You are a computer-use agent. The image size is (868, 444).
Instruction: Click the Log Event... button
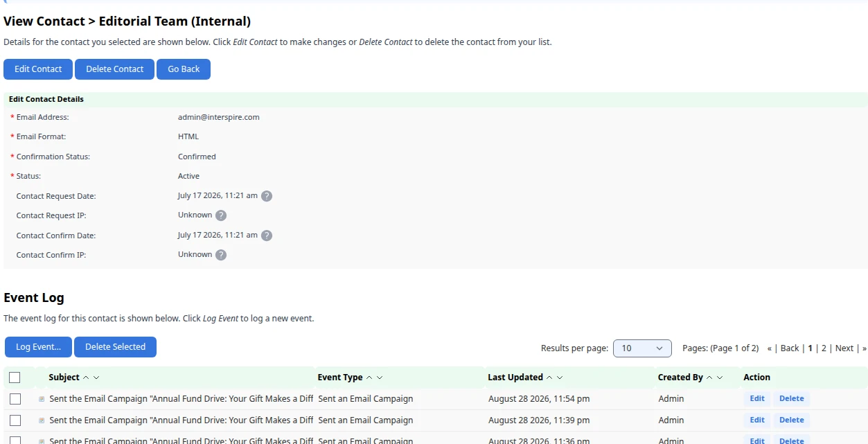point(38,347)
